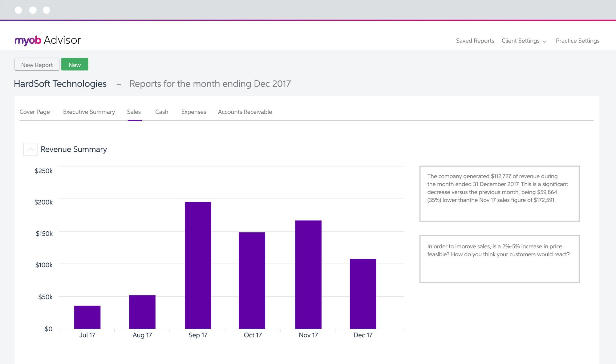Go to Practice Settings
The image size is (616, 364).
pyautogui.click(x=577, y=40)
